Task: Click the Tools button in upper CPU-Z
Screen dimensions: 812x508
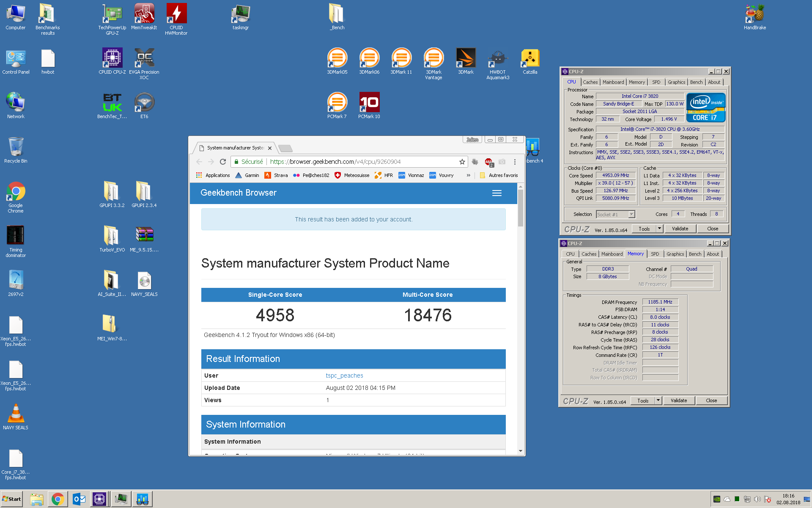Action: pyautogui.click(x=644, y=229)
